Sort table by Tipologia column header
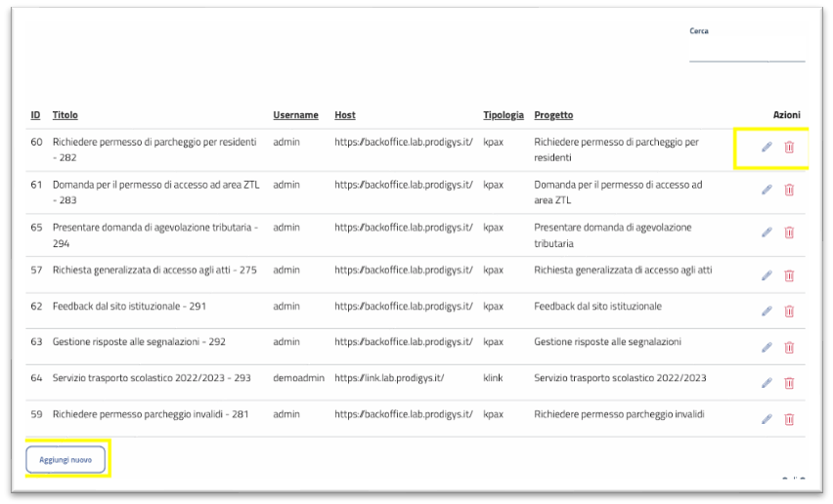 (503, 115)
